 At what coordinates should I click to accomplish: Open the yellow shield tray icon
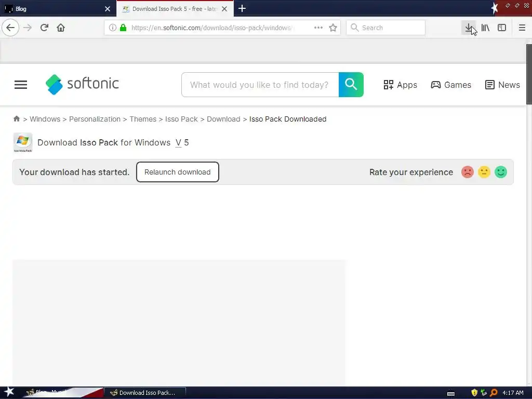coord(474,393)
